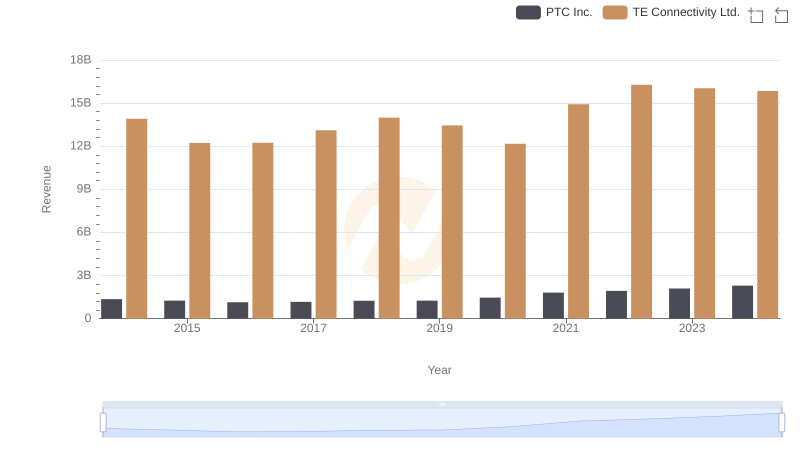Click the '12B' y-axis label
800x461 pixels.
(x=81, y=146)
